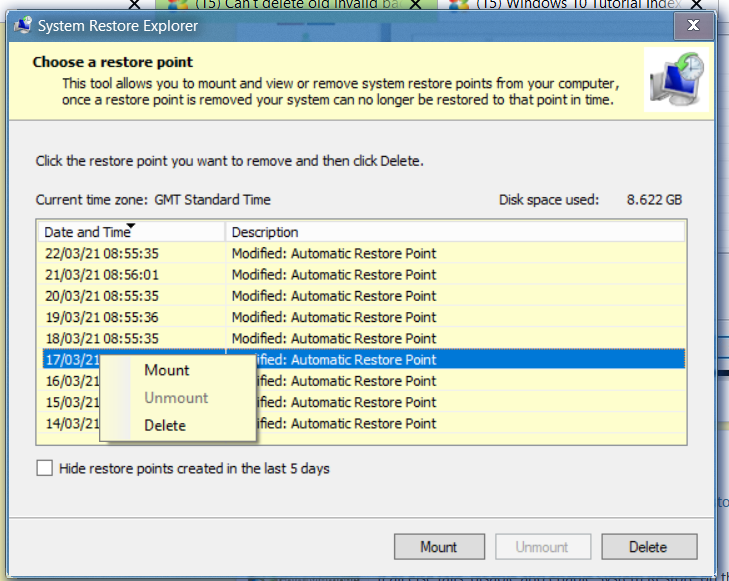Click the disabled Unmount button at bottom
The height and width of the screenshot is (581, 729).
pos(543,547)
